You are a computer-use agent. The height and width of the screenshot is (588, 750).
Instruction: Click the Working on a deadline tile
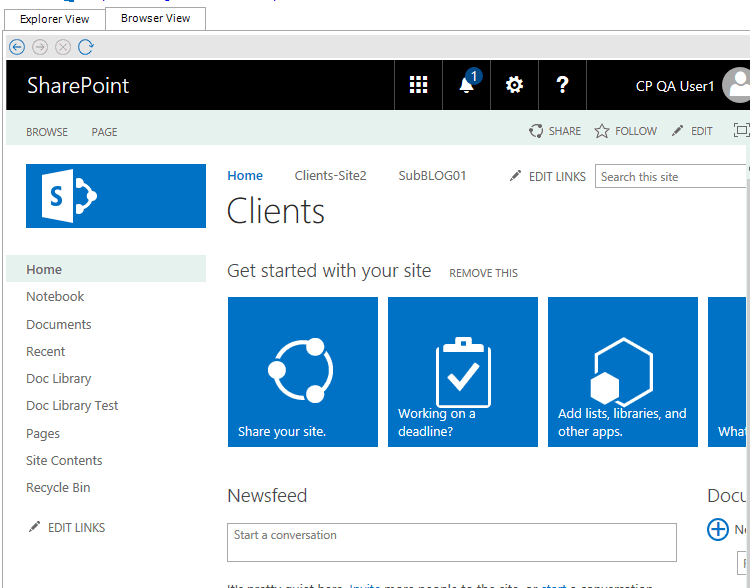pos(463,371)
